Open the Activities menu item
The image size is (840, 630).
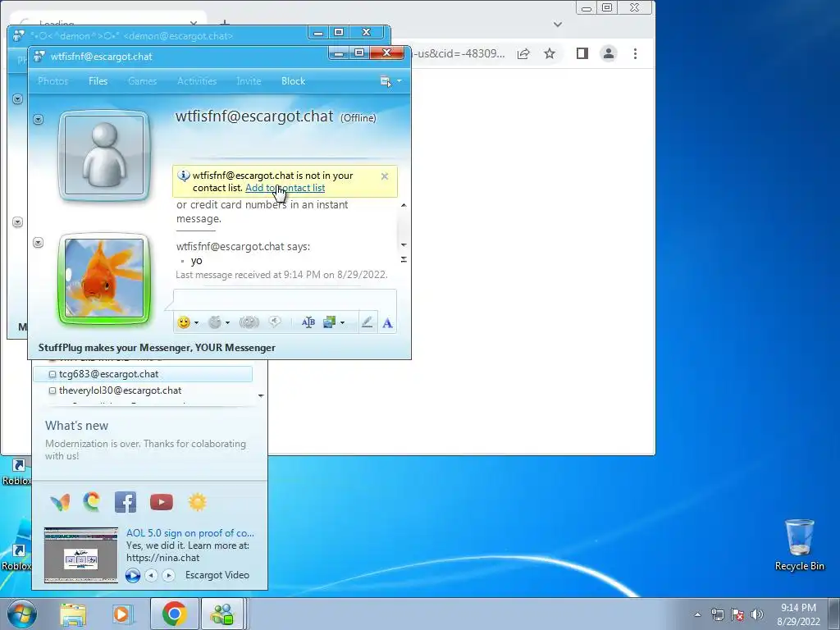pyautogui.click(x=197, y=81)
